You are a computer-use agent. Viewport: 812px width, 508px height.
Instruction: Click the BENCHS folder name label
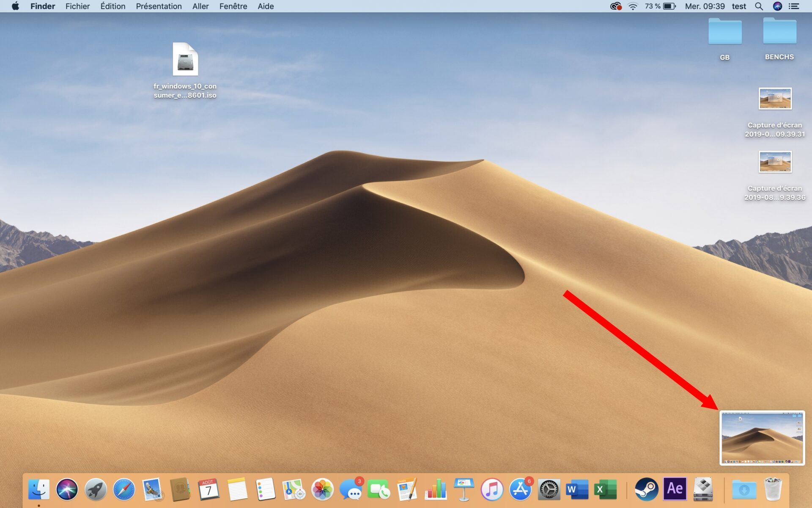pos(779,57)
